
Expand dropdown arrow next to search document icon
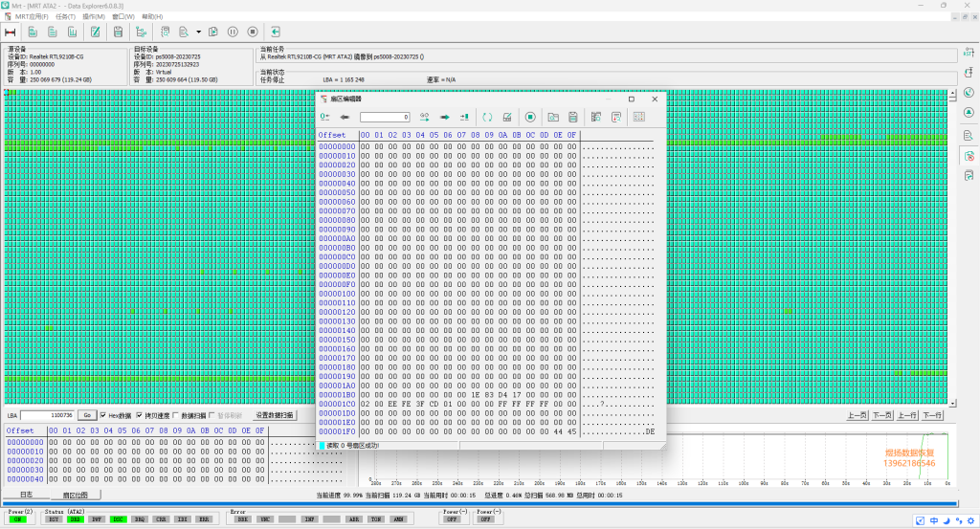[x=199, y=32]
